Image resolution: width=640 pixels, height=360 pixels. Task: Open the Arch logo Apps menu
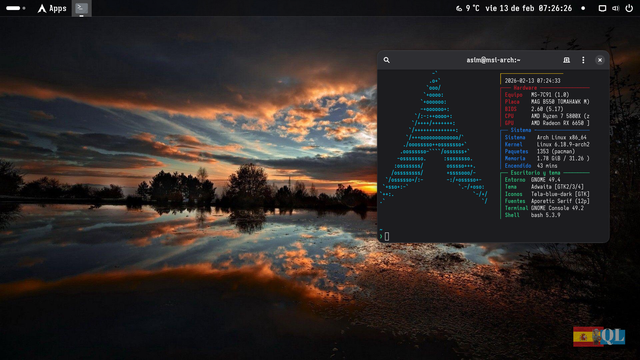click(52, 8)
